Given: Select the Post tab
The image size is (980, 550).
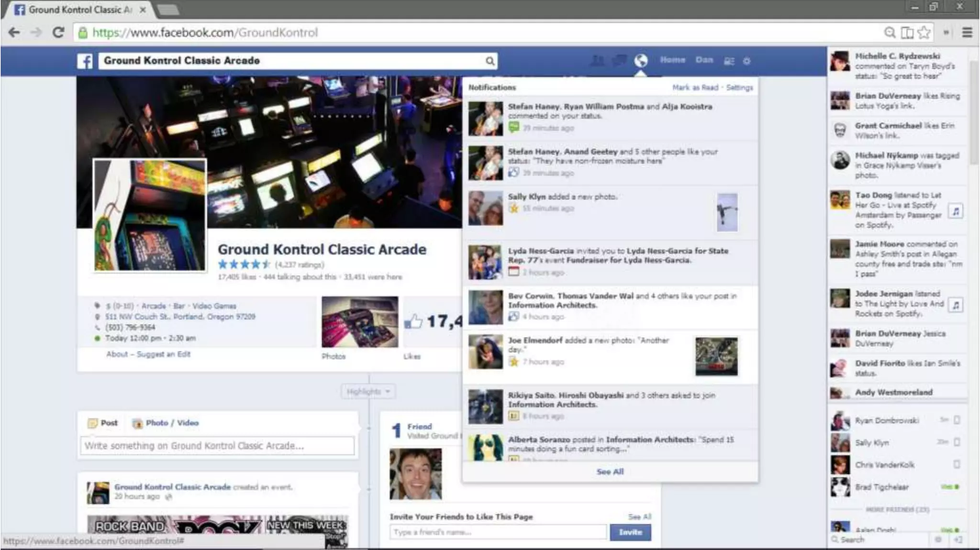Looking at the screenshot, I should coord(103,423).
